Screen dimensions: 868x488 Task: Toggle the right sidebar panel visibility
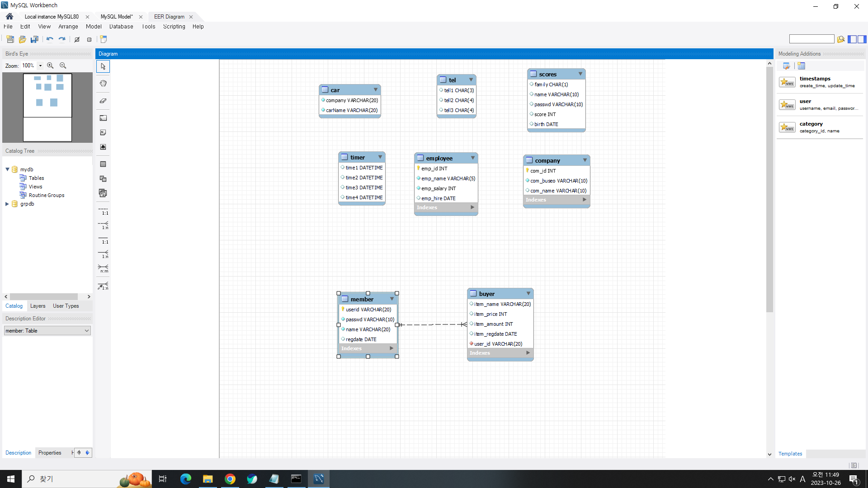862,39
